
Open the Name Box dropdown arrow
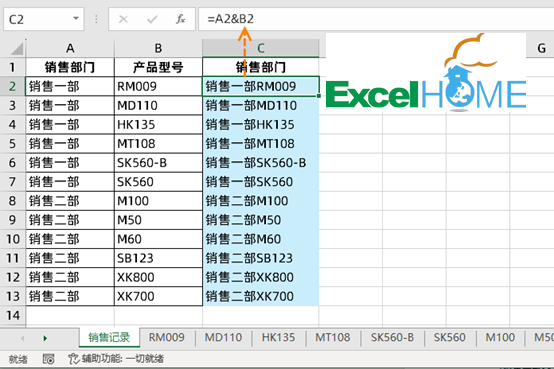click(76, 18)
